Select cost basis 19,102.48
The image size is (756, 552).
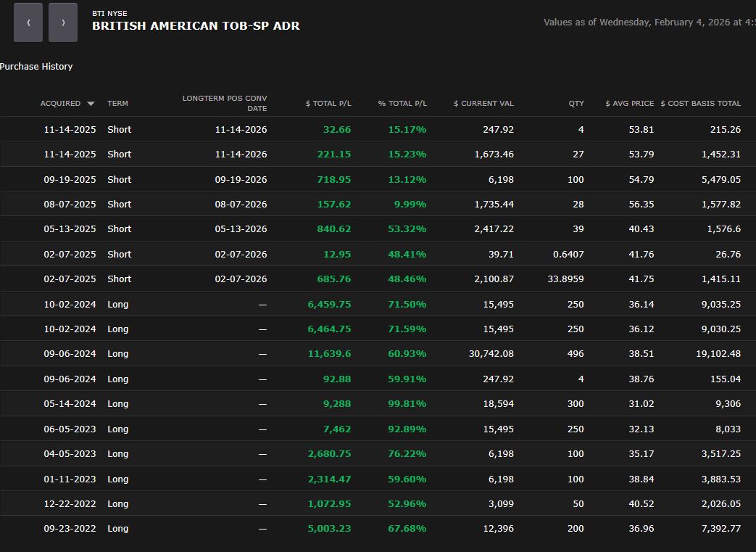point(718,354)
